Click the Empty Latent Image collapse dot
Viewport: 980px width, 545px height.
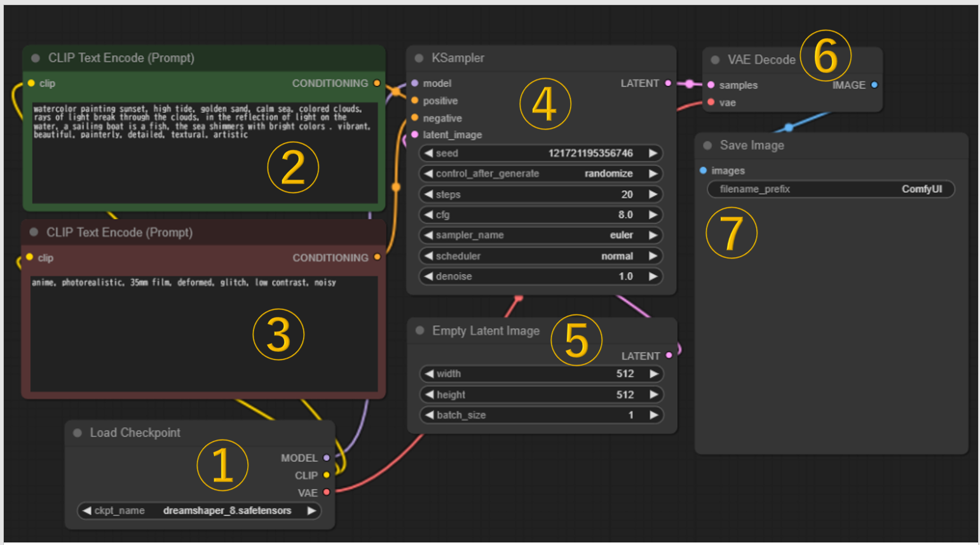click(419, 331)
